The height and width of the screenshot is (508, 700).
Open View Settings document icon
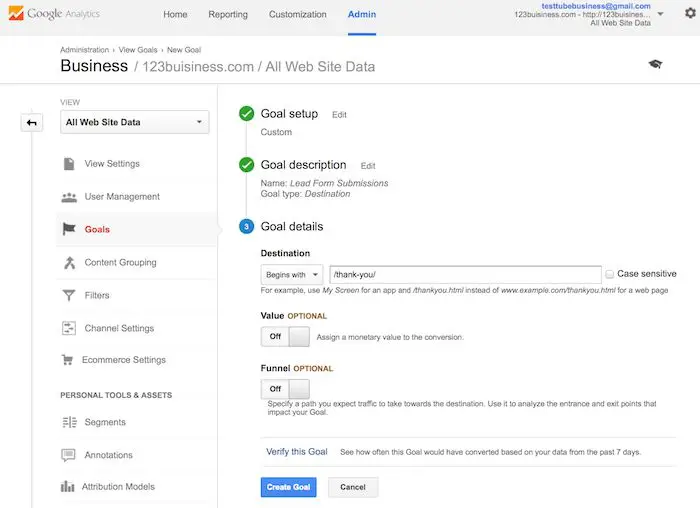click(69, 164)
